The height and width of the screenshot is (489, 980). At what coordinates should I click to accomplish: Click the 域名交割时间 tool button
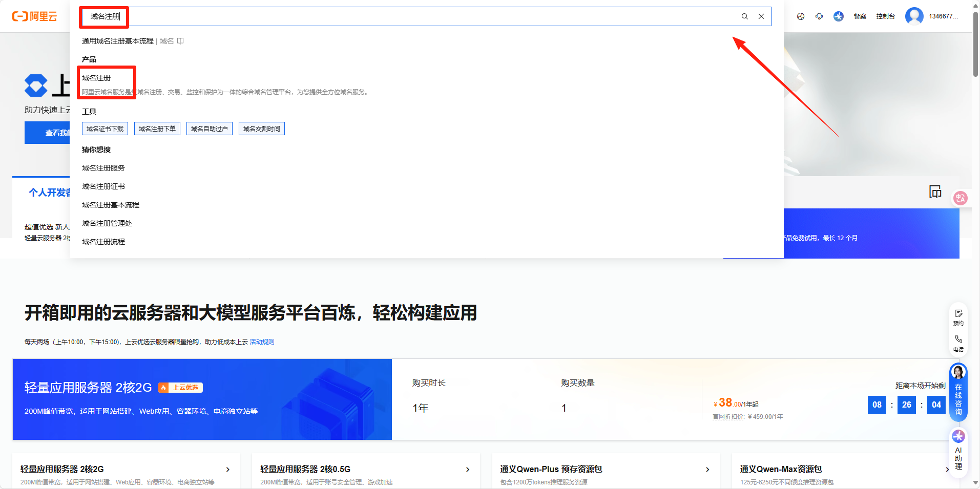[262, 129]
